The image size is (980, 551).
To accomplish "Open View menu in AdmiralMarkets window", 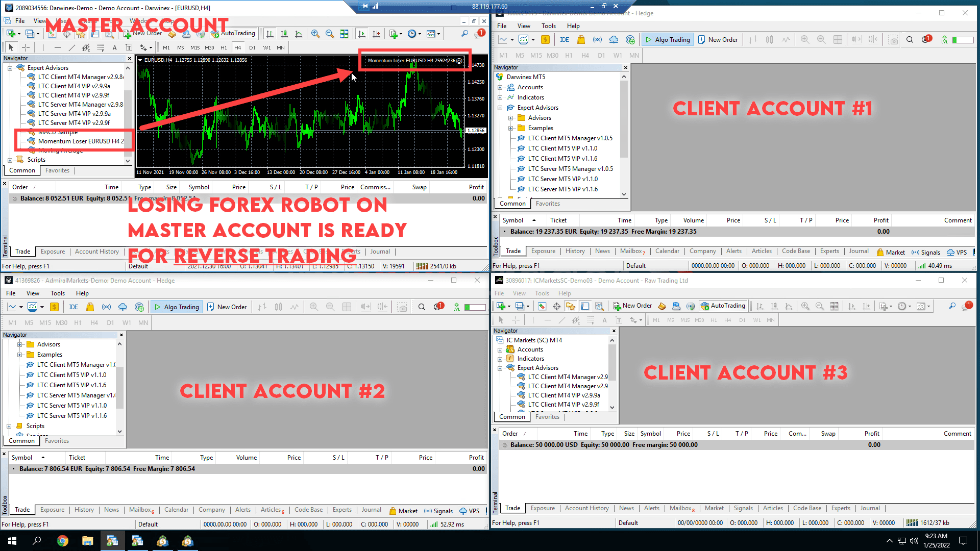I will (33, 293).
